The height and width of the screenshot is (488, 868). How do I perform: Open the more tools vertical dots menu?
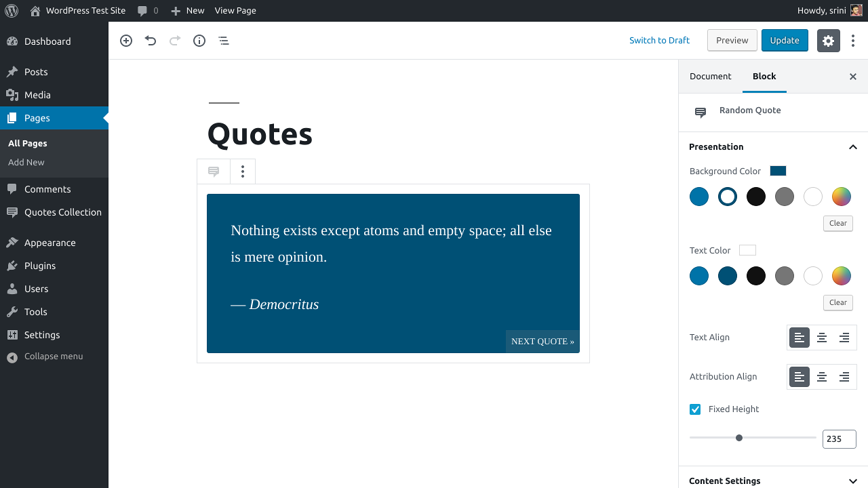tap(853, 41)
